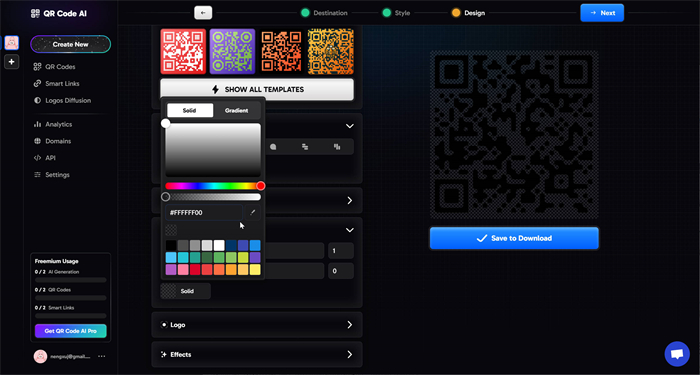Image resolution: width=700 pixels, height=375 pixels.
Task: Click the number field showing 1
Action: (x=341, y=251)
